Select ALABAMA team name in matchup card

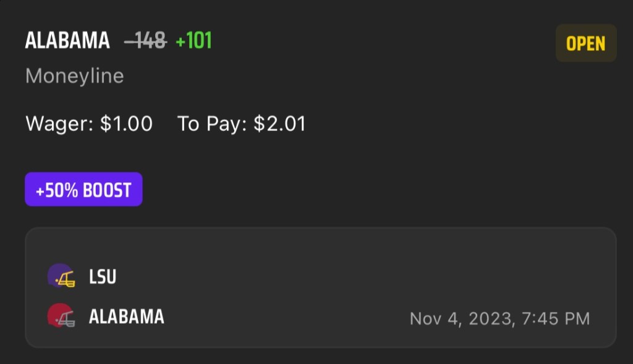[127, 317]
